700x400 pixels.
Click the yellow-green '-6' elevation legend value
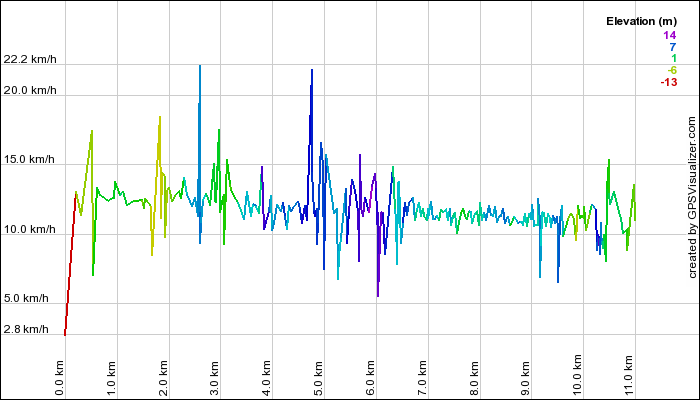(672, 70)
